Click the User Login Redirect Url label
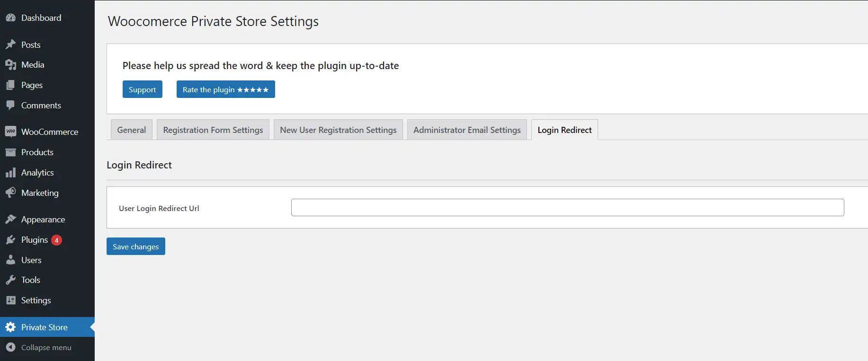 (159, 208)
